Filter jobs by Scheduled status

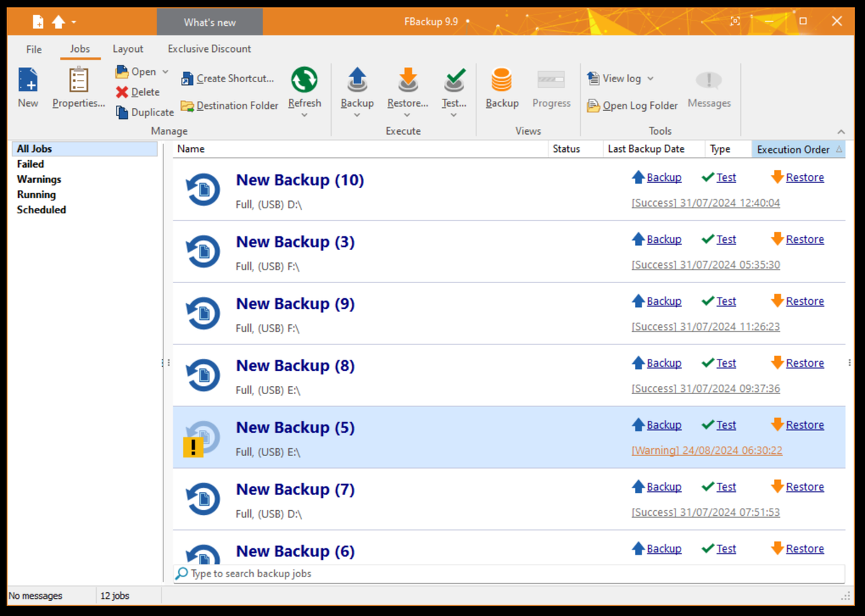coord(41,210)
